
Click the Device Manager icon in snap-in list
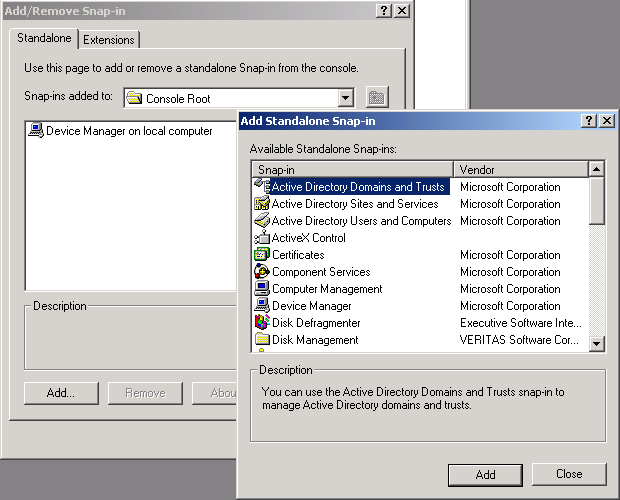click(x=261, y=306)
